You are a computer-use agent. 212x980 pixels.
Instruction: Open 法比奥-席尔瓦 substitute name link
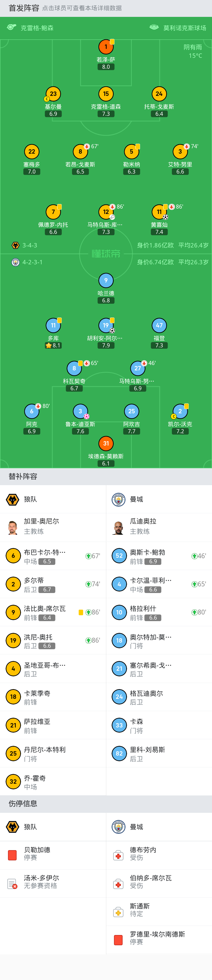click(x=45, y=608)
